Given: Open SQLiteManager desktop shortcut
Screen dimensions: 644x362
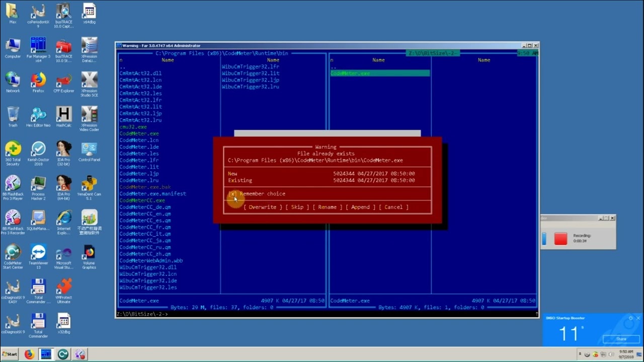Looking at the screenshot, I should pyautogui.click(x=38, y=220).
